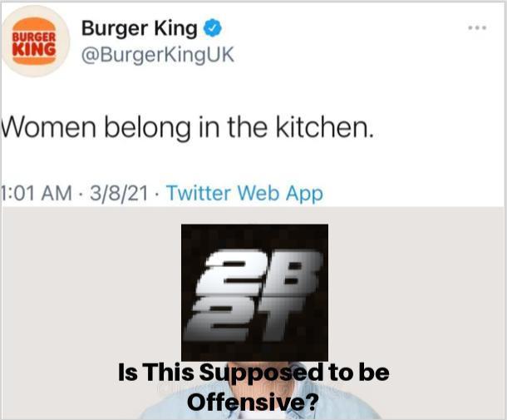The height and width of the screenshot is (420, 507).
Task: Click the word "Supposed" in caption
Action: click(261, 373)
